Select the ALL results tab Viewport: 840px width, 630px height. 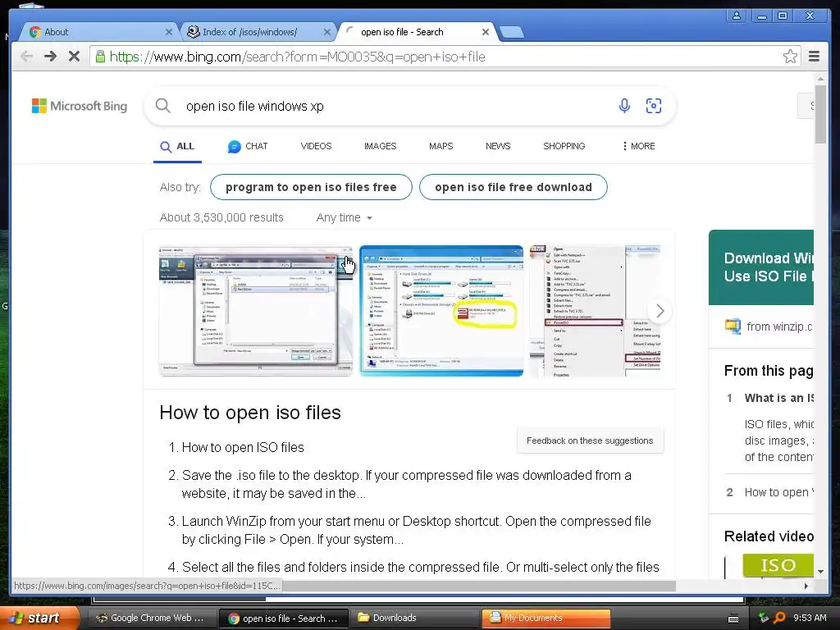click(x=177, y=146)
